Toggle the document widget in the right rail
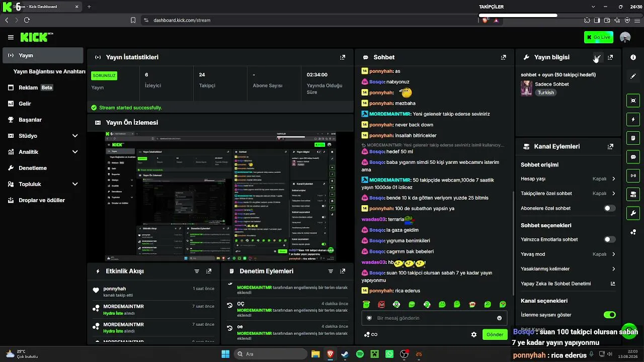This screenshot has width=644, height=362. pyautogui.click(x=633, y=138)
